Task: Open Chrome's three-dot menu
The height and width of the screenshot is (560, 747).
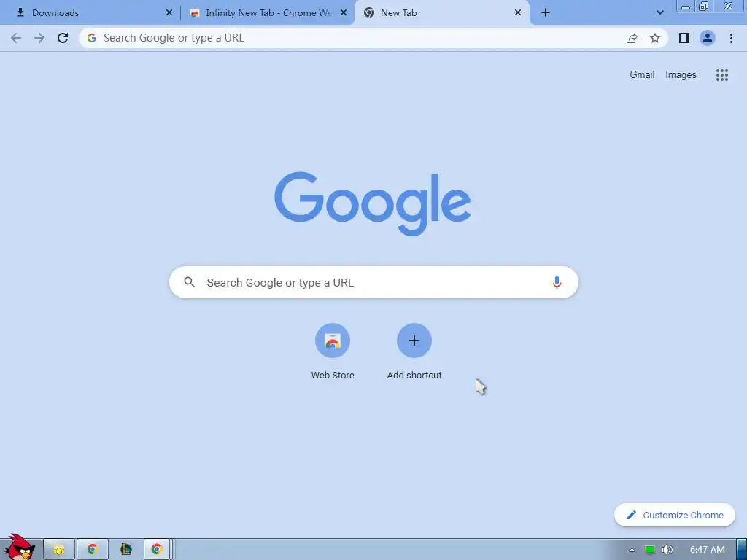Action: click(x=731, y=38)
